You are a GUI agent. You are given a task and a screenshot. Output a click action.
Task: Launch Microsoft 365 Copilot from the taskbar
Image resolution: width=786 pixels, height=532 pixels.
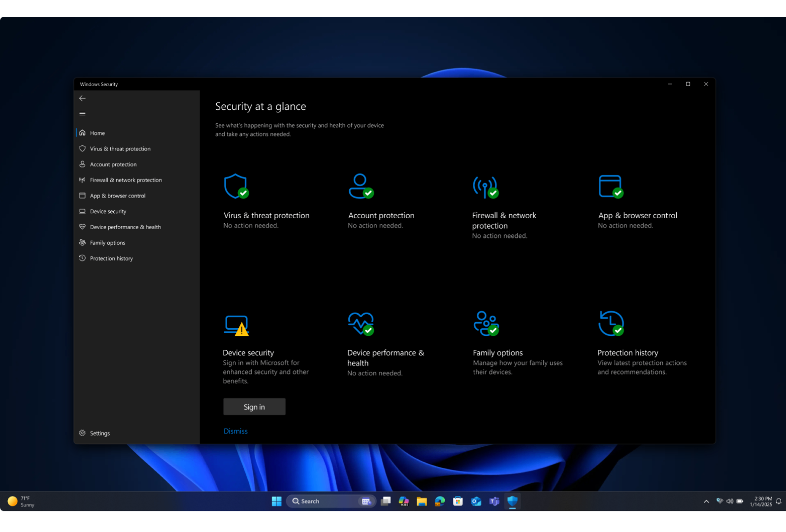tap(404, 501)
